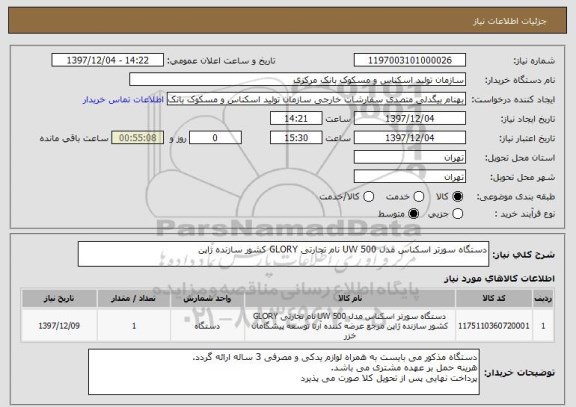Click the ردیف column header
Image resolution: width=576 pixels, height=407 pixels.
(543, 298)
